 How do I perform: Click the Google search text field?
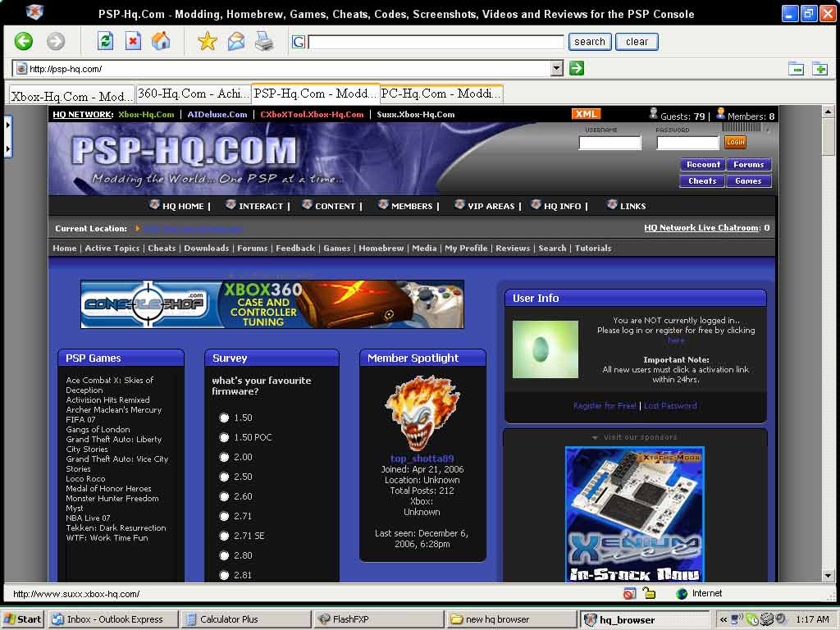pos(436,42)
